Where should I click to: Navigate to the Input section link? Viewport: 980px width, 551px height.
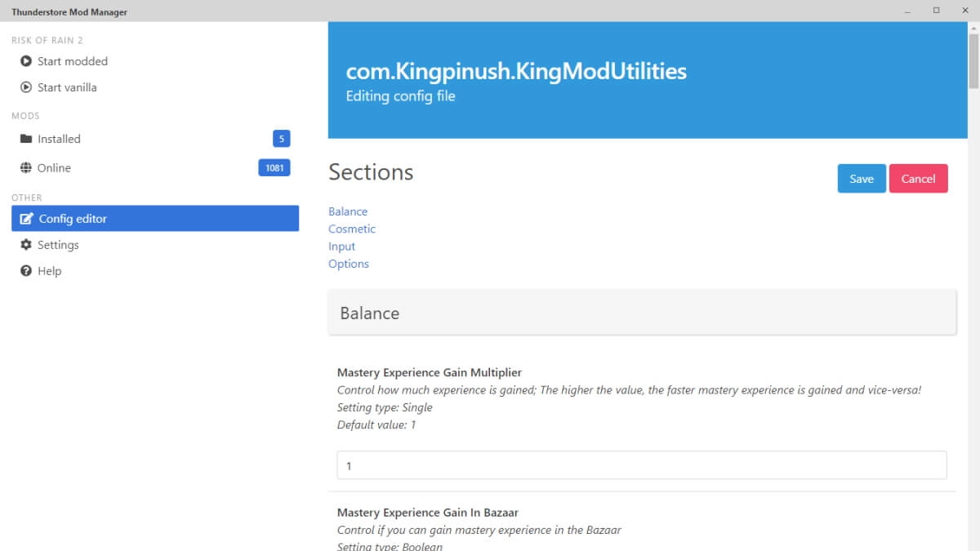(x=341, y=246)
